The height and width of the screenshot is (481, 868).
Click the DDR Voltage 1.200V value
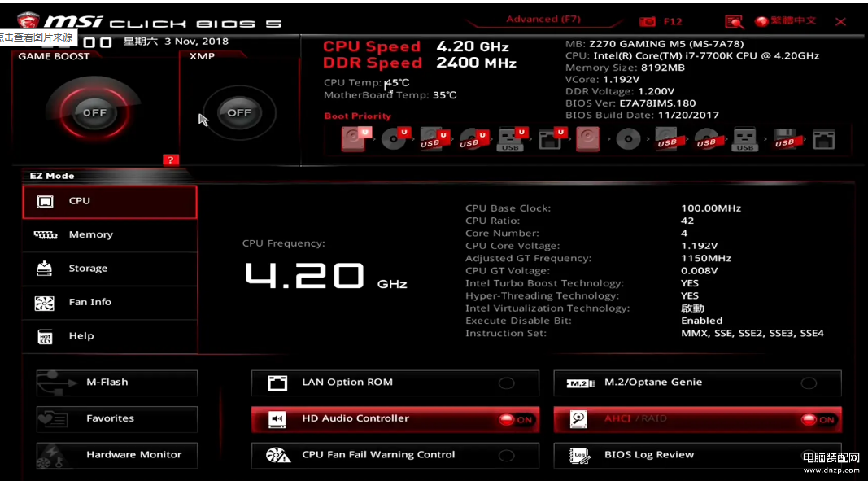[656, 91]
